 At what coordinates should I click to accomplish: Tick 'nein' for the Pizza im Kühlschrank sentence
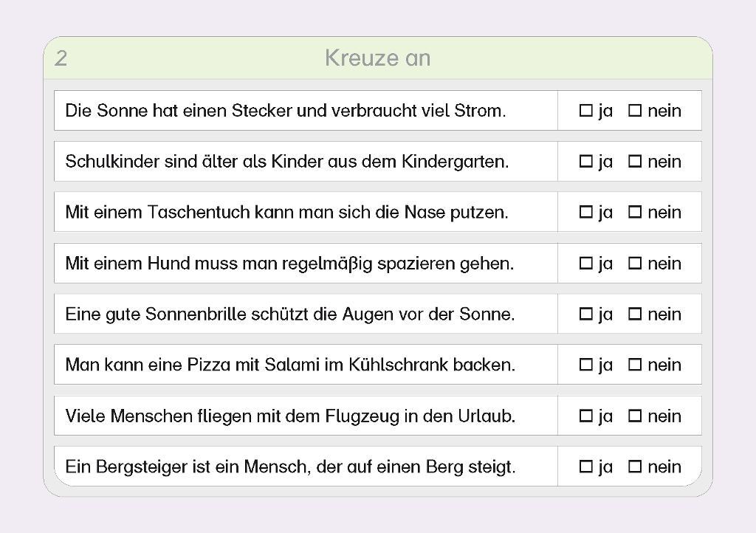(x=635, y=365)
